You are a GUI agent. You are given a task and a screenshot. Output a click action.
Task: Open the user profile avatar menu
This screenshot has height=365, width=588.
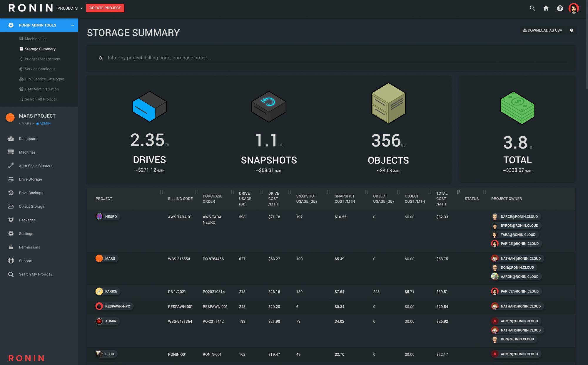point(574,8)
